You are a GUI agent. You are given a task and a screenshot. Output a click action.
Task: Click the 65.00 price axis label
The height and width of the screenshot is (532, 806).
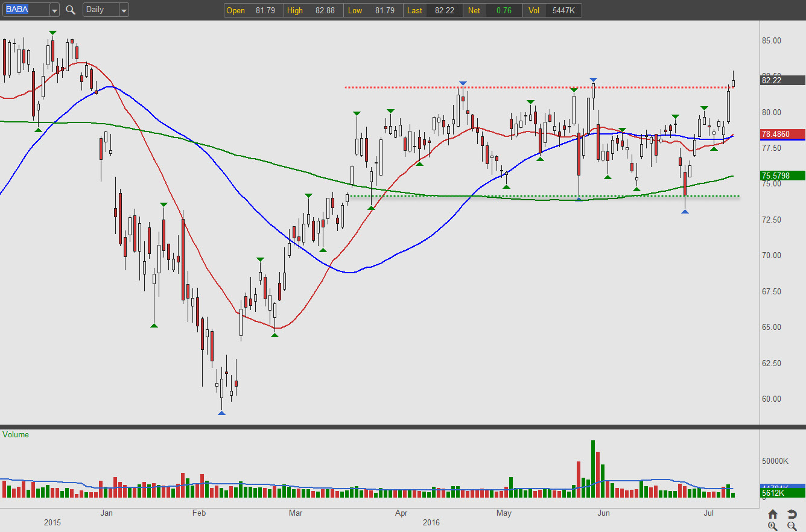(773, 328)
